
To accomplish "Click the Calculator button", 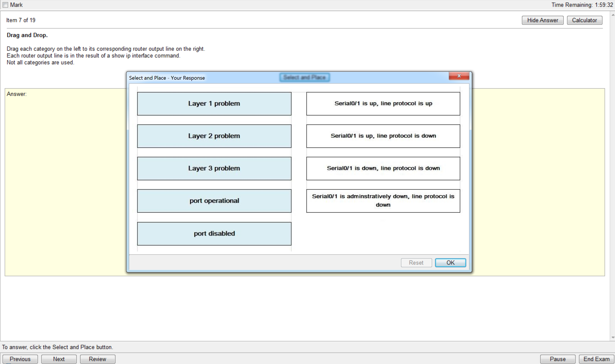I will click(585, 20).
